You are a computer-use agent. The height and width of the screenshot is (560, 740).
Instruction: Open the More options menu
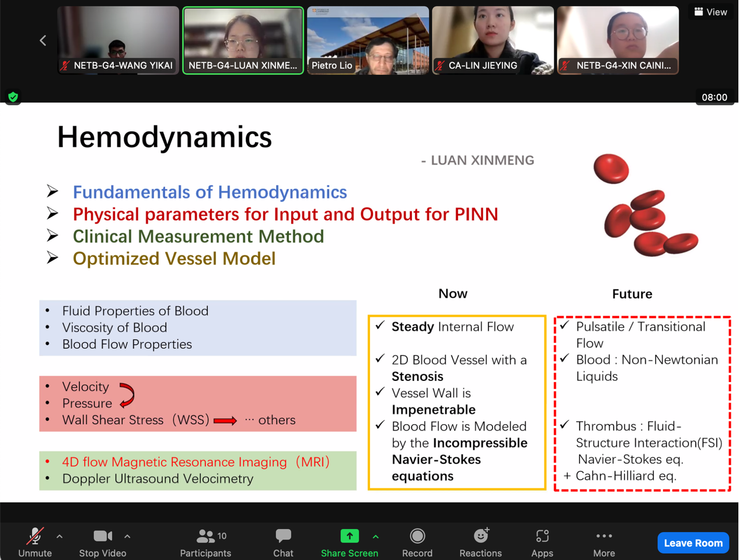[604, 542]
